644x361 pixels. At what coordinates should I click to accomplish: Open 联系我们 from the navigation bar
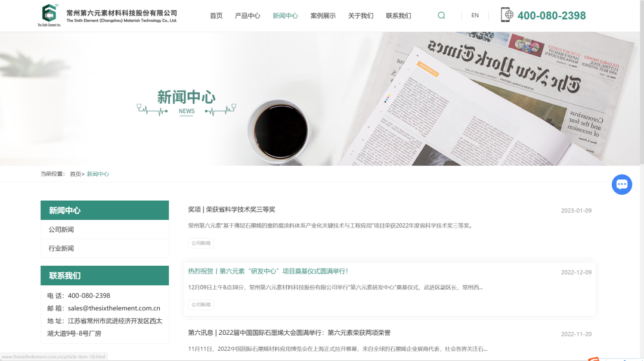pyautogui.click(x=398, y=15)
